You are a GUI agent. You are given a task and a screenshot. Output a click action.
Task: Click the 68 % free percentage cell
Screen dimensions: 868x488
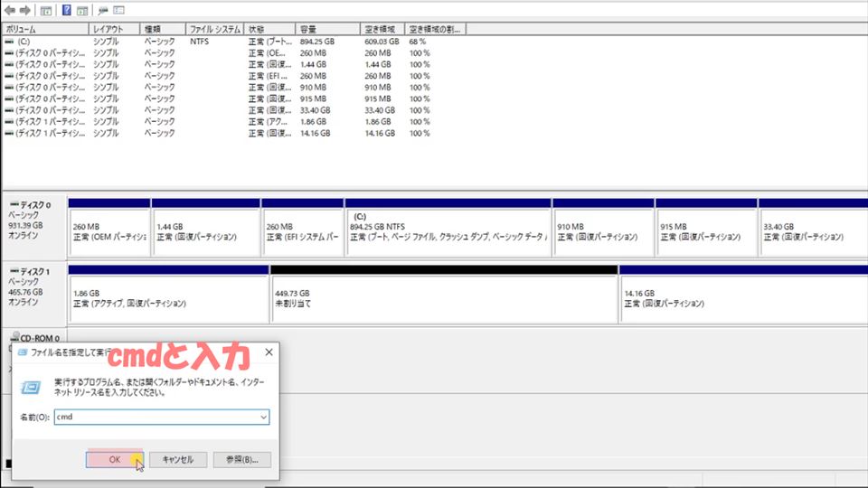418,42
